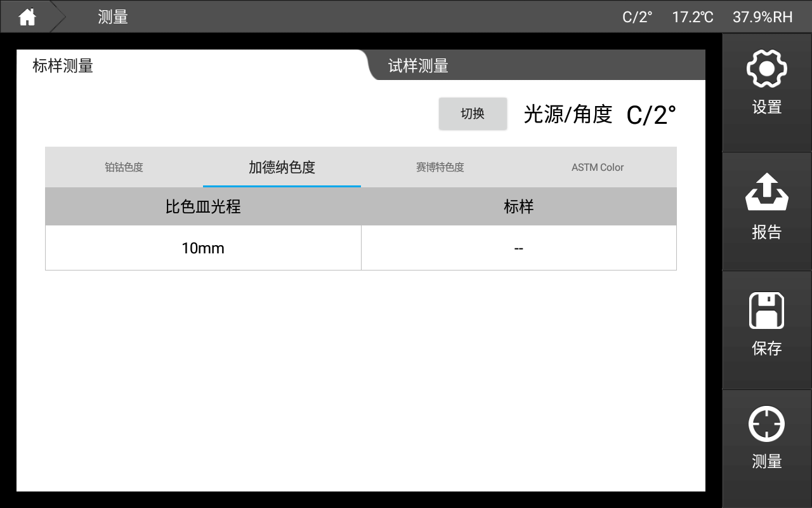Select the 加德纳色度 tab
Image resolution: width=812 pixels, height=508 pixels.
click(282, 167)
